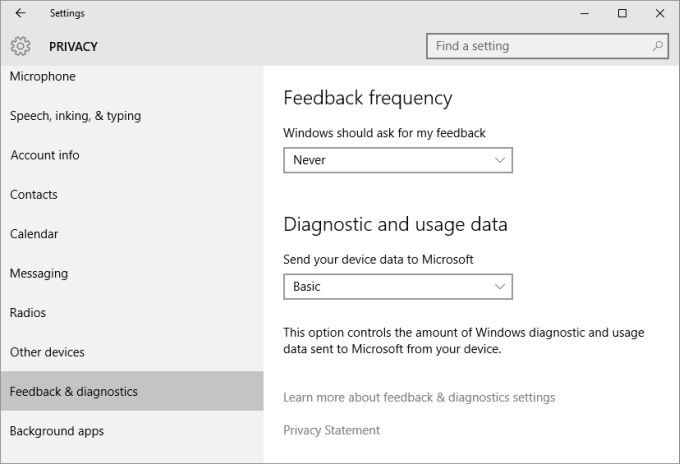This screenshot has width=680, height=464.
Task: Click the search magnifier icon
Action: pos(657,46)
